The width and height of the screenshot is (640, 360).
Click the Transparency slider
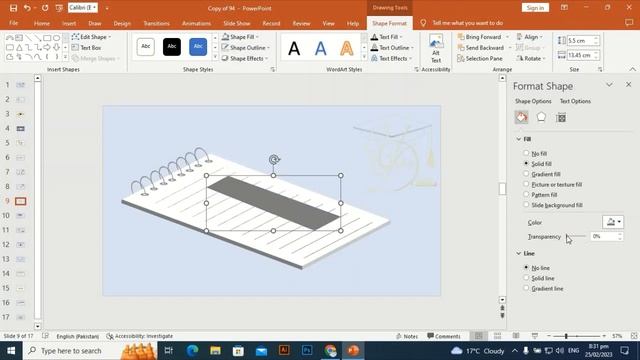pyautogui.click(x=576, y=236)
